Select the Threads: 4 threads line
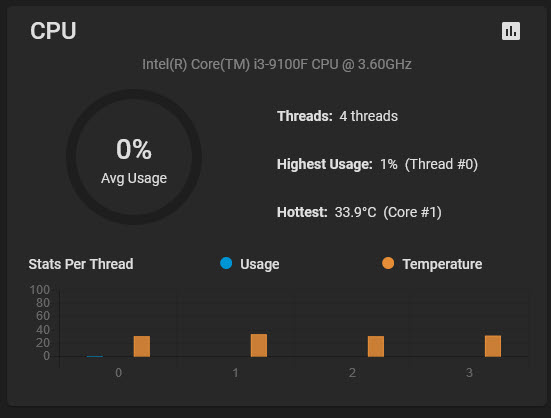This screenshot has height=418, width=551. click(337, 116)
